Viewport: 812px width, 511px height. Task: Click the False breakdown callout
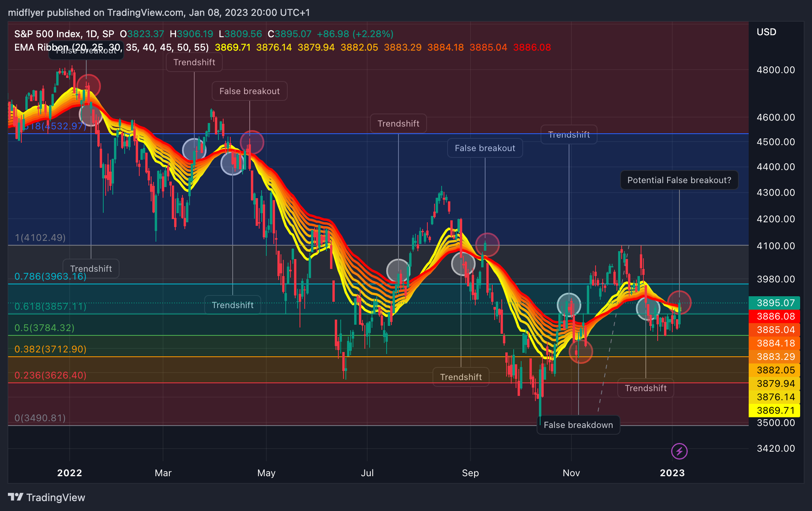point(578,425)
